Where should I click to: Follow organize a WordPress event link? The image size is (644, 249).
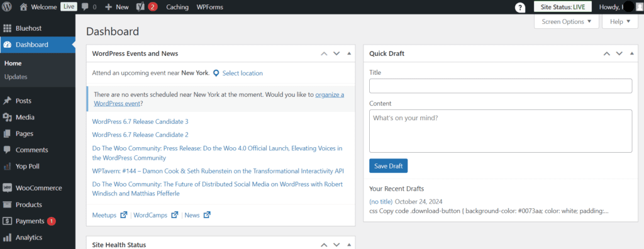(x=219, y=99)
